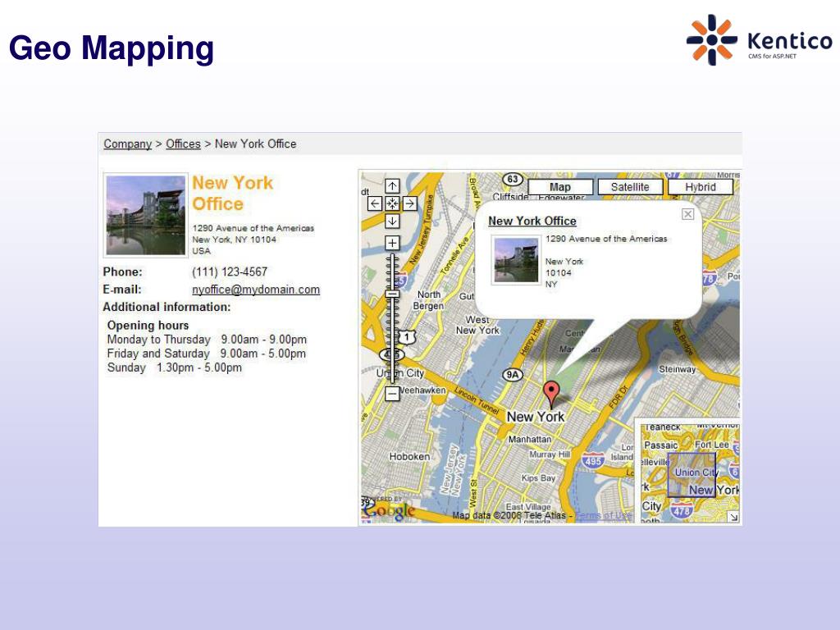Click the US route 1 shield on map

point(407,337)
